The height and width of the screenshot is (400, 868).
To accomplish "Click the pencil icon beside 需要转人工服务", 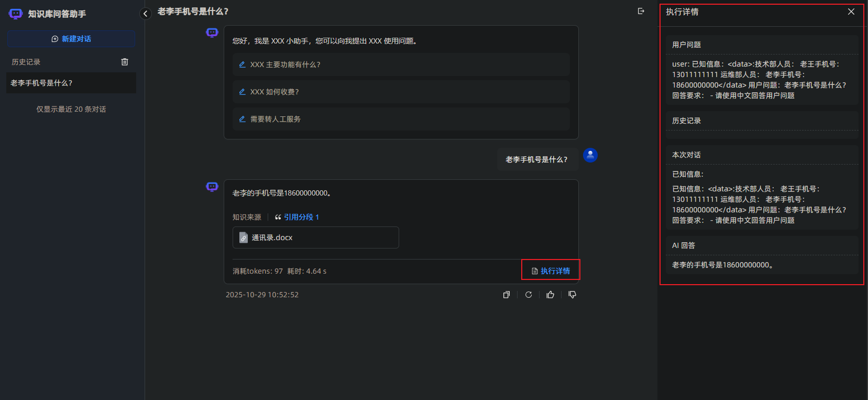I will click(x=243, y=119).
